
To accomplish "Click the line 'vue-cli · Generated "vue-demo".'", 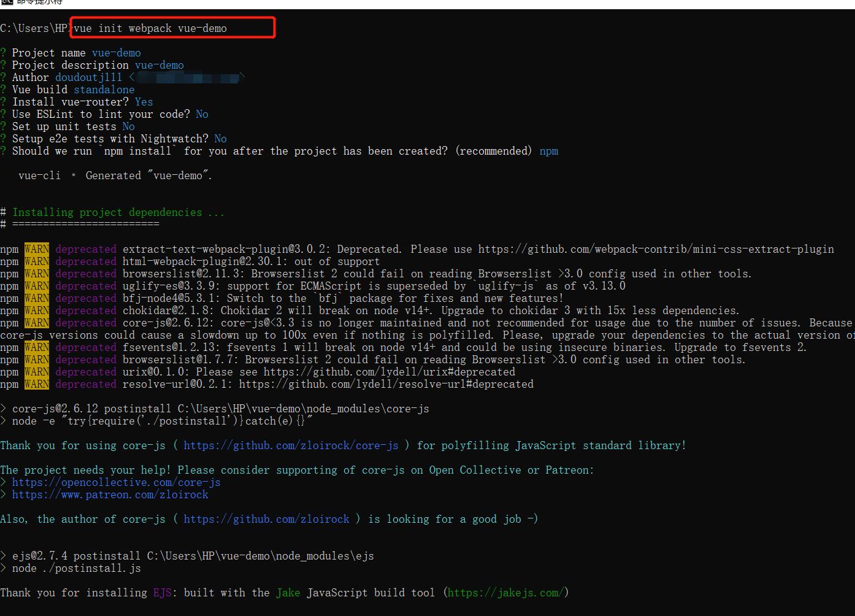I will pos(115,175).
